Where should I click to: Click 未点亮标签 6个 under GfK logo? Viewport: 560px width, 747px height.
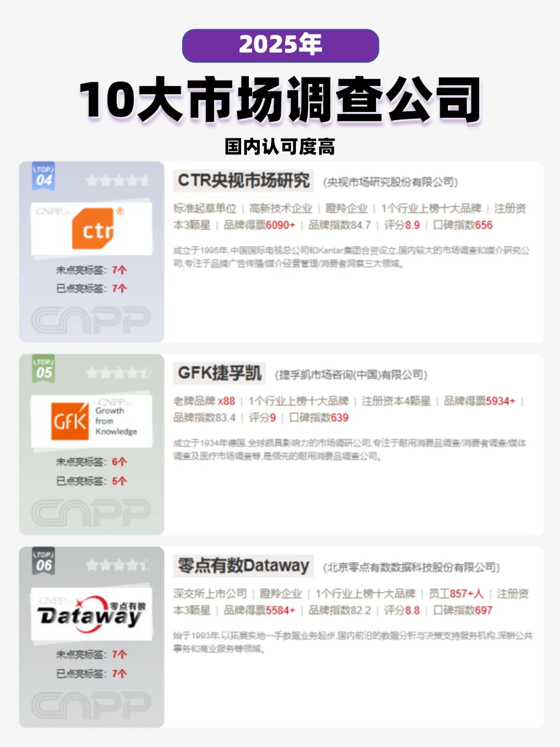pos(91,462)
